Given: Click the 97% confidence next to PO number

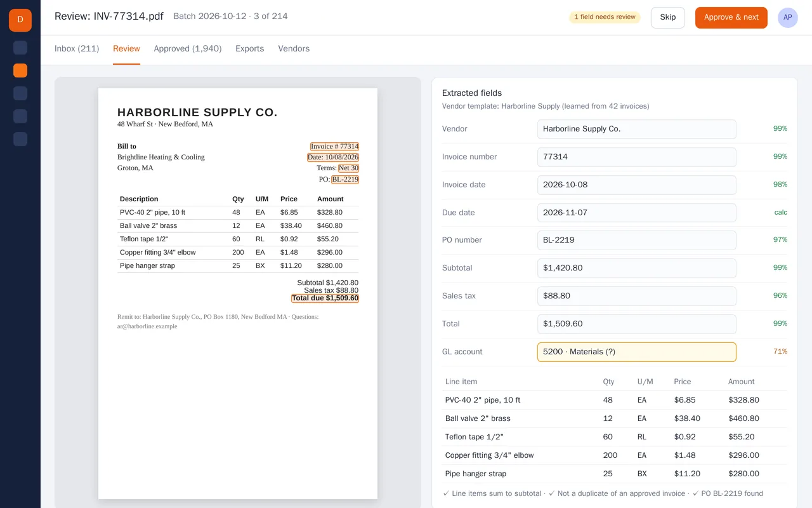Looking at the screenshot, I should (780, 240).
